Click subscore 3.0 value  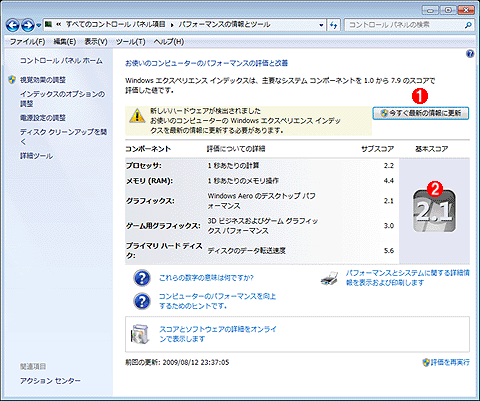click(389, 226)
